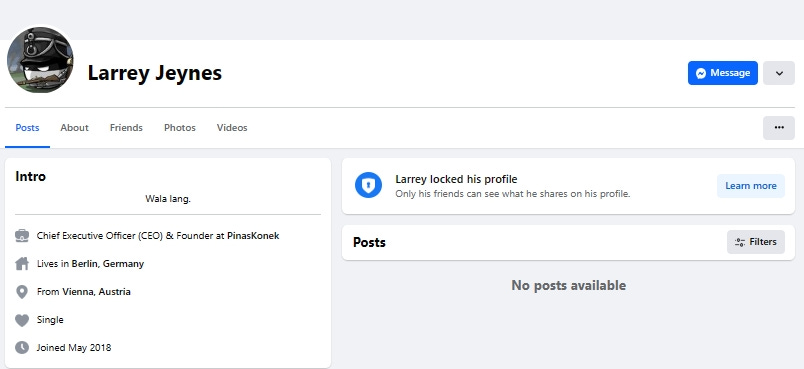804x369 pixels.
Task: Open the PinasKonek workplace link
Action: [253, 236]
